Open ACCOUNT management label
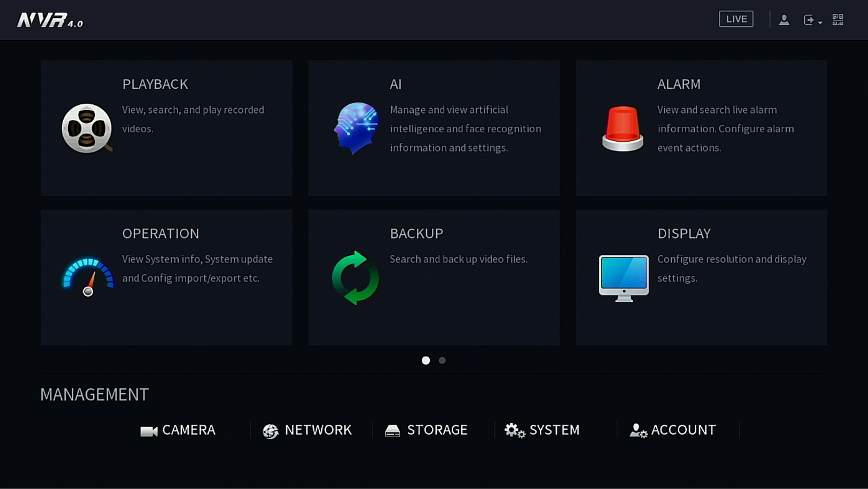This screenshot has height=489, width=868. [684, 430]
